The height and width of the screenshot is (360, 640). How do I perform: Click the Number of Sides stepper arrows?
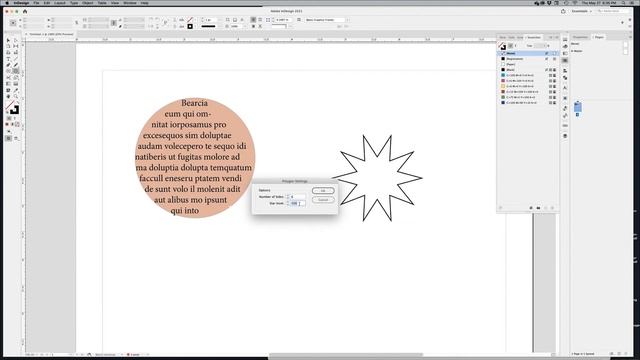pyautogui.click(x=288, y=197)
